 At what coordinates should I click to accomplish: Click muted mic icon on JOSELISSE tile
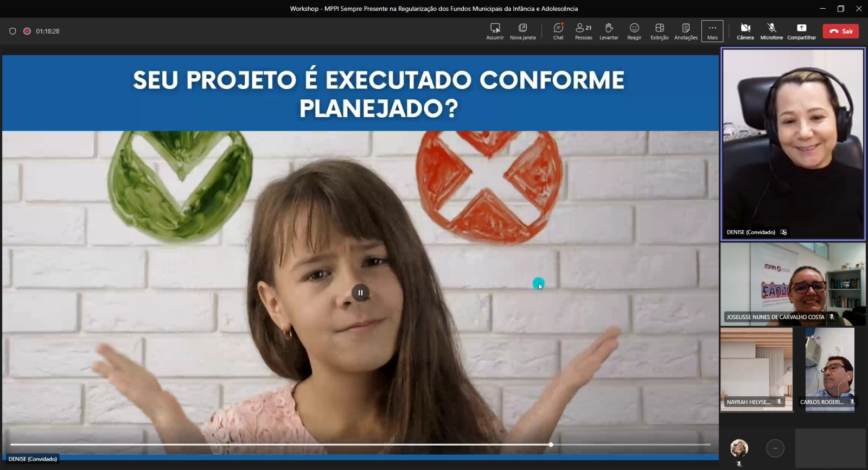tap(832, 317)
